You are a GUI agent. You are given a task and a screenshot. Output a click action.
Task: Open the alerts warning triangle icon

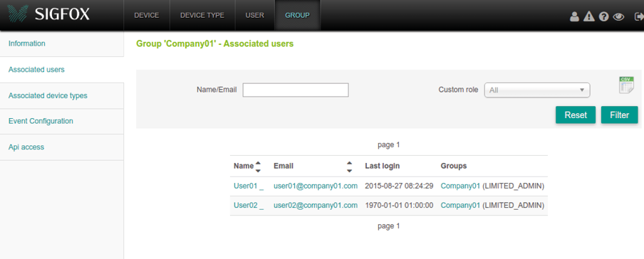tap(589, 17)
